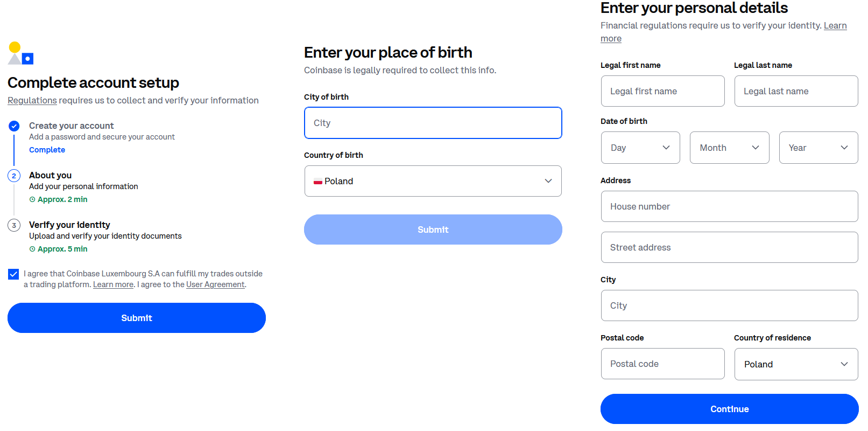The height and width of the screenshot is (431, 868).
Task: Open the Country of birth dropdown
Action: [x=433, y=181]
